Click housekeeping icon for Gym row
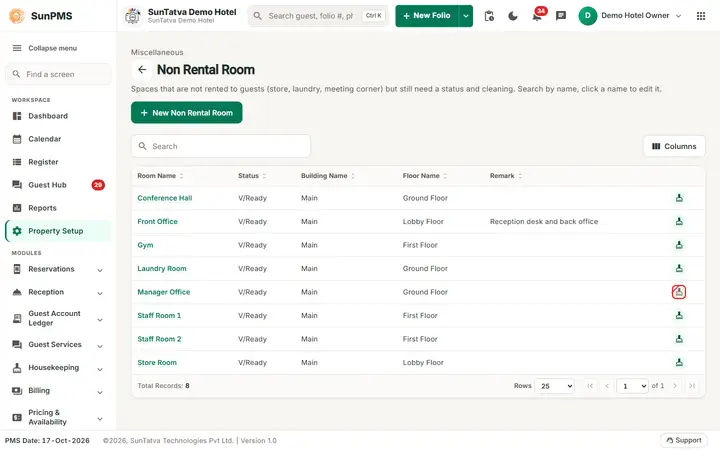 click(x=679, y=245)
